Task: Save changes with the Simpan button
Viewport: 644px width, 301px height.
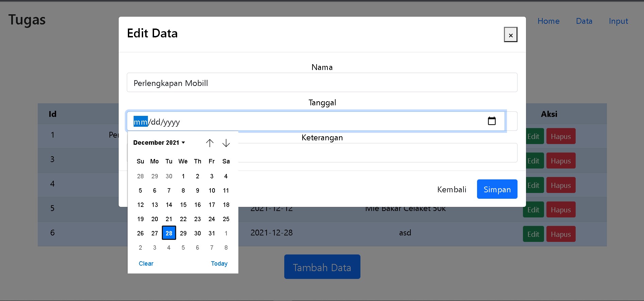Action: click(x=497, y=189)
